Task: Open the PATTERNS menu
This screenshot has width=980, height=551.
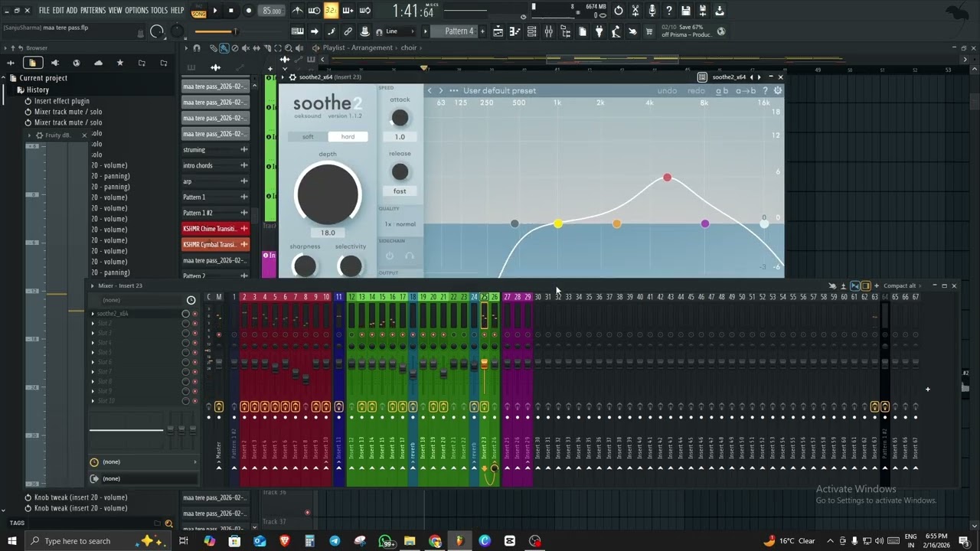Action: [93, 11]
